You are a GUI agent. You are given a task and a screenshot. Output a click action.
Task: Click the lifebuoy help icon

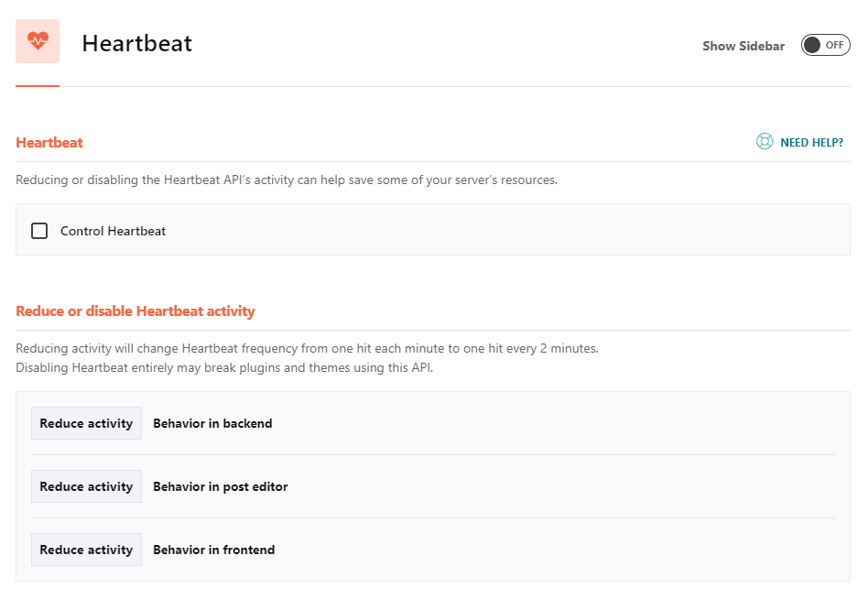(765, 142)
